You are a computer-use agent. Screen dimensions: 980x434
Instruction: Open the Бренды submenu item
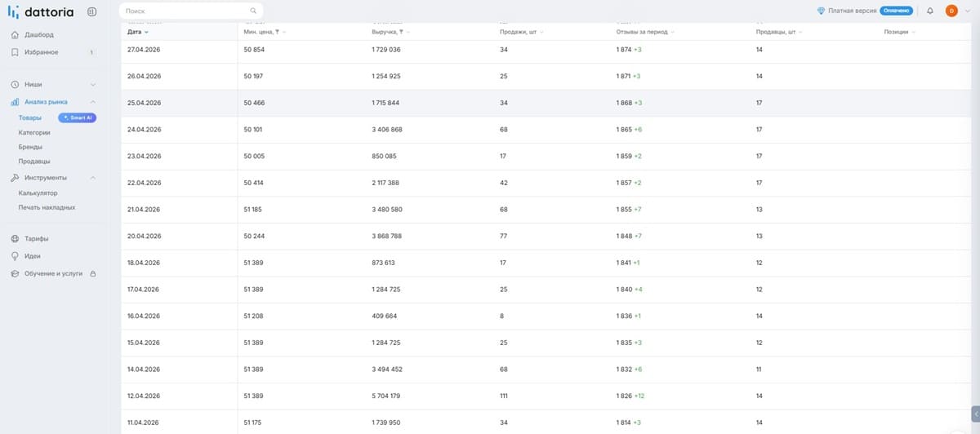(x=30, y=147)
